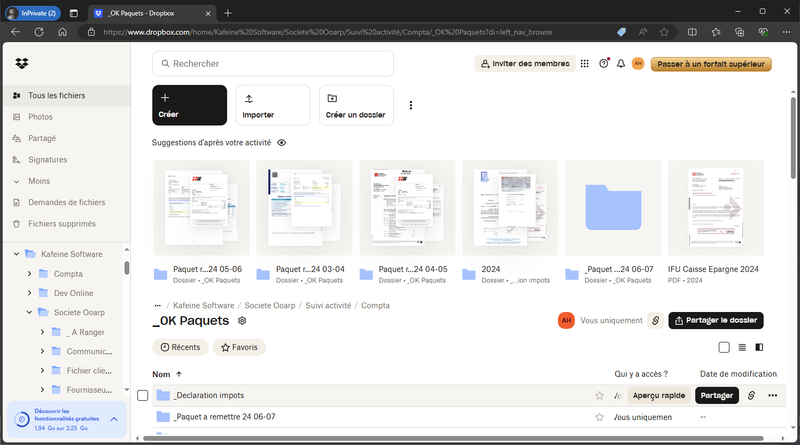Expand the Communic... tree folder
800x445 pixels.
point(42,352)
